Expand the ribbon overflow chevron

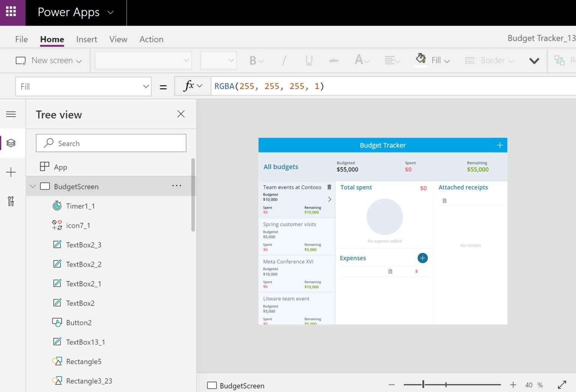[x=534, y=60]
